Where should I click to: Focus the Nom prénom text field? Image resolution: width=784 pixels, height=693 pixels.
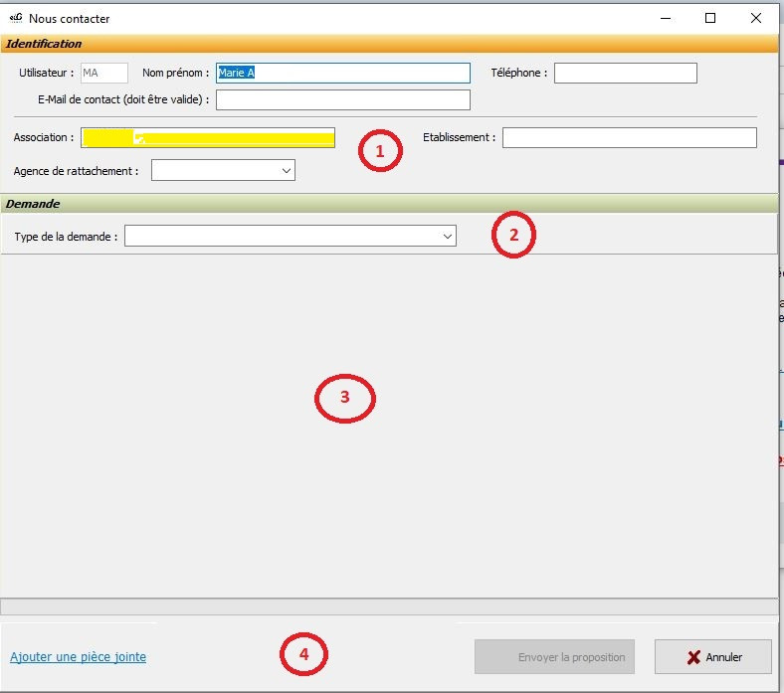click(342, 73)
